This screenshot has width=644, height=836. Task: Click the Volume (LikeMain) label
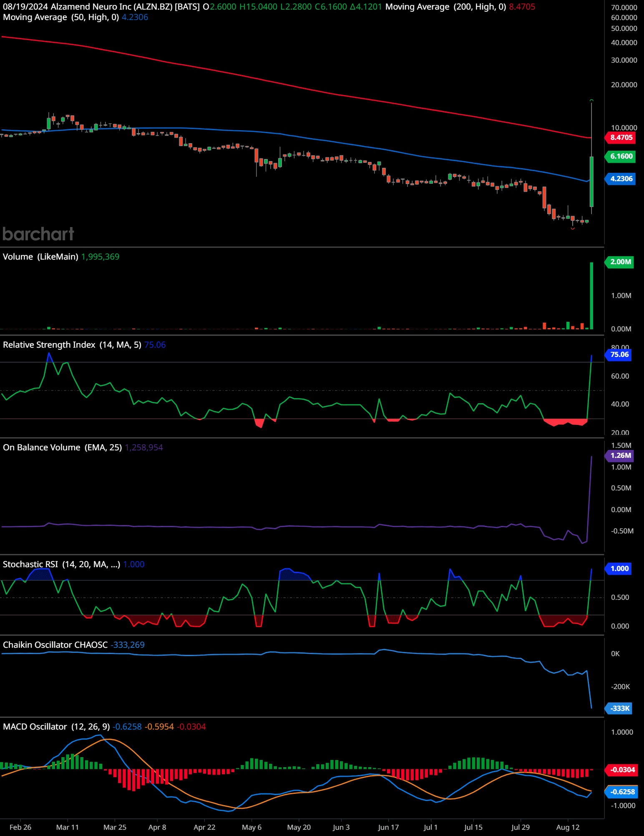[40, 257]
